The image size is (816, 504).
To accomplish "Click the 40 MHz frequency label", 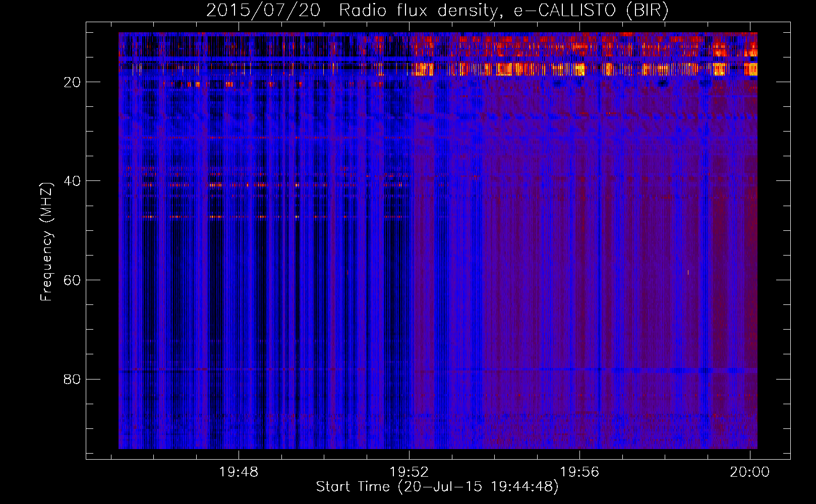I will (x=72, y=181).
